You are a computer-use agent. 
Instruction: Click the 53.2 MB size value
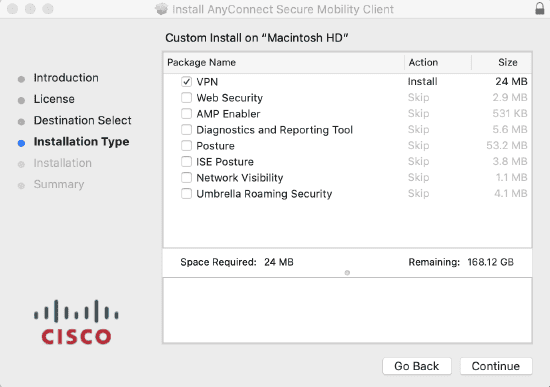click(x=507, y=146)
